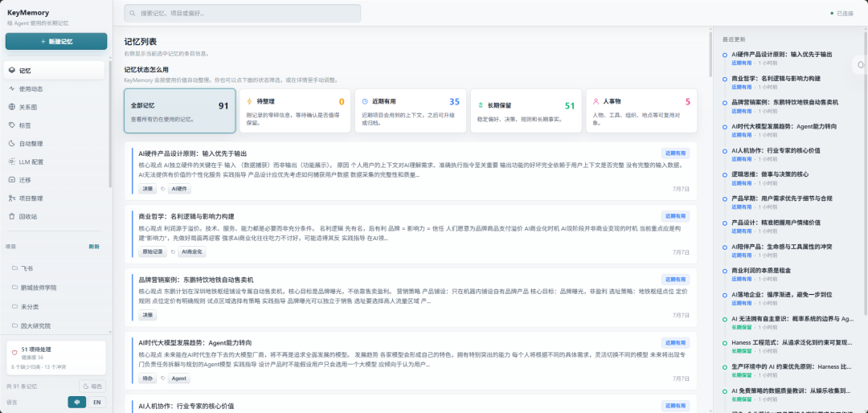Screen dimensions: 868x413
Task: Click the folder icon next to 飞书
Action: pos(15,268)
